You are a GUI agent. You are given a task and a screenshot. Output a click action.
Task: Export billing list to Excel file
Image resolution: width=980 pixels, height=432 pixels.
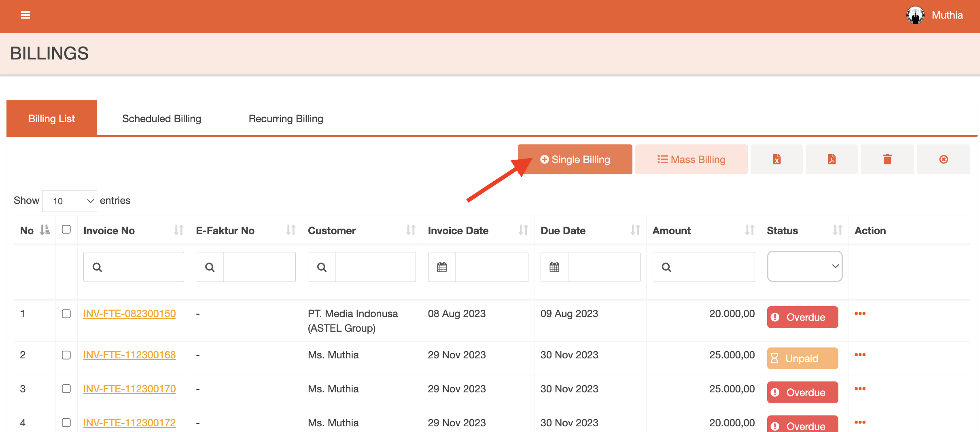(776, 159)
